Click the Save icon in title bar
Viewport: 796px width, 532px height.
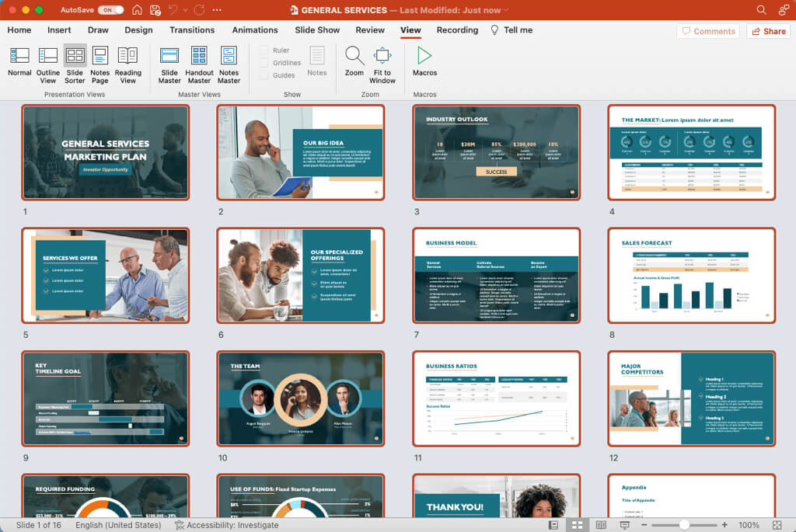coord(155,9)
